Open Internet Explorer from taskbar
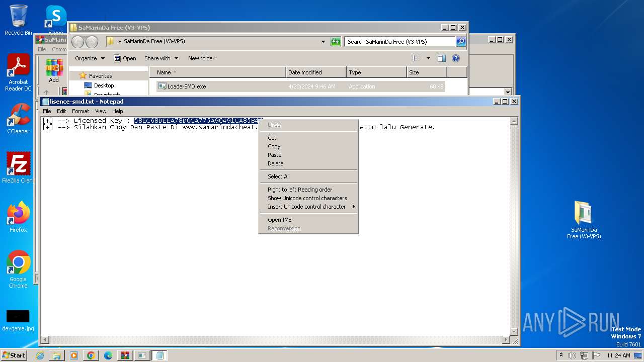Viewport: 644px width, 362px height. (40, 355)
